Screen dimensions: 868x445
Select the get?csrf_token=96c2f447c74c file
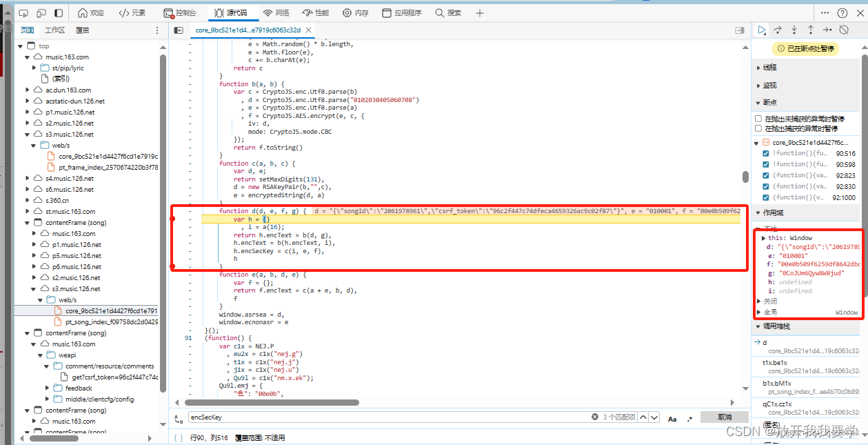[x=115, y=377]
